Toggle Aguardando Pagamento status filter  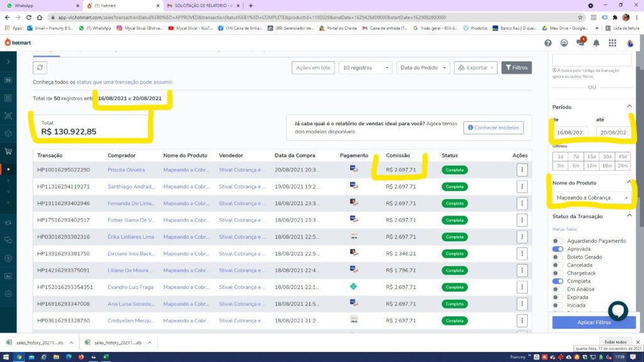[557, 241]
